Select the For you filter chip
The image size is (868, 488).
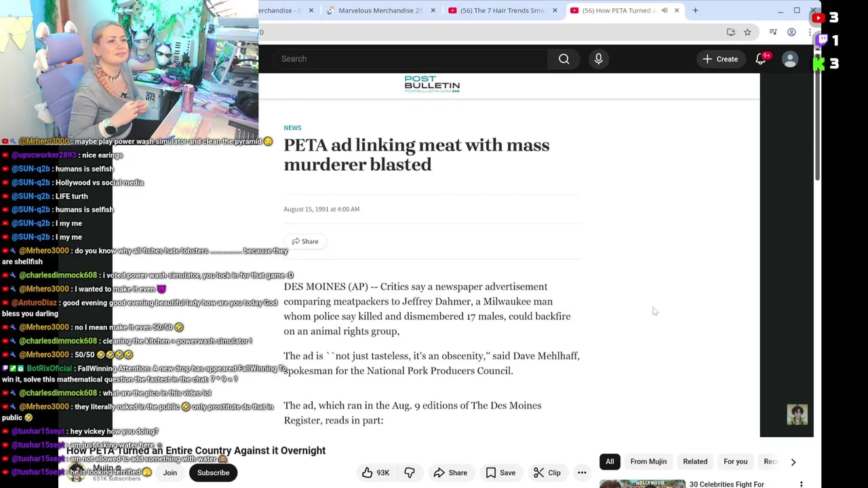[735, 462]
